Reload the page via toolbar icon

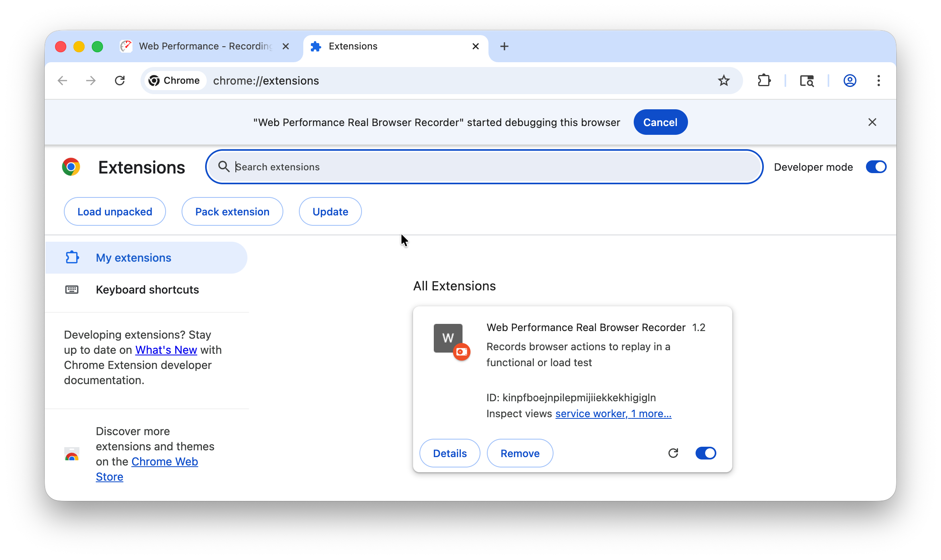pos(120,81)
